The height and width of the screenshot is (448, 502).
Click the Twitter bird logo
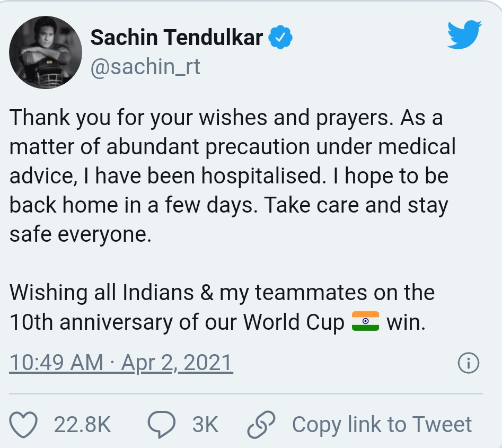pos(465,34)
